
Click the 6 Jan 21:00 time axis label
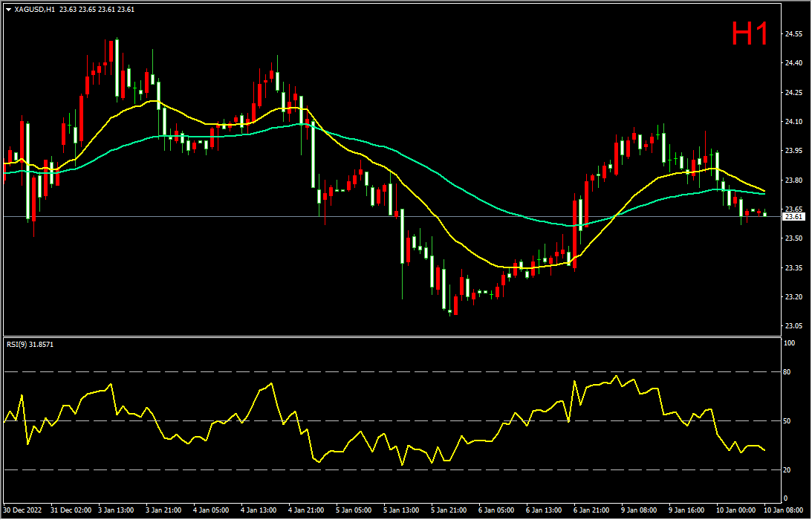[591, 510]
